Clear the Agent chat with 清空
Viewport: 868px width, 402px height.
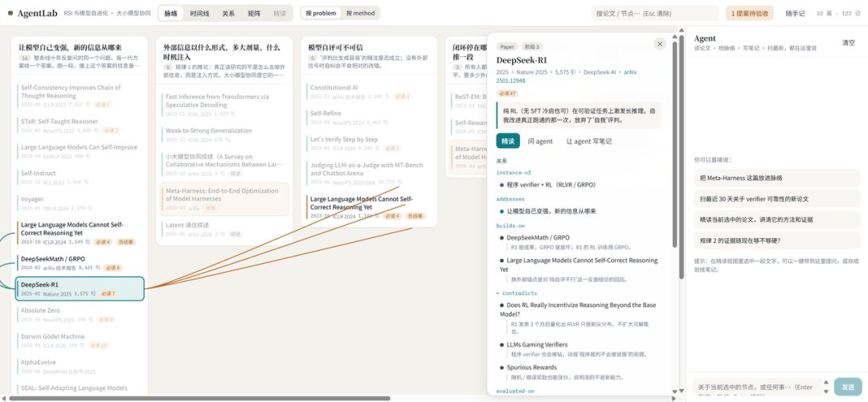[848, 43]
